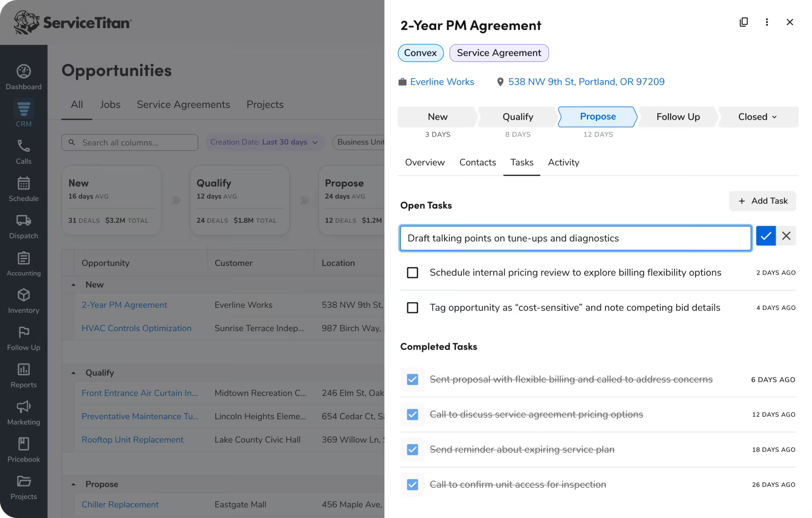Viewport: 812px width, 518px height.
Task: Open the 538 NW 9th St address link
Action: [x=586, y=82]
